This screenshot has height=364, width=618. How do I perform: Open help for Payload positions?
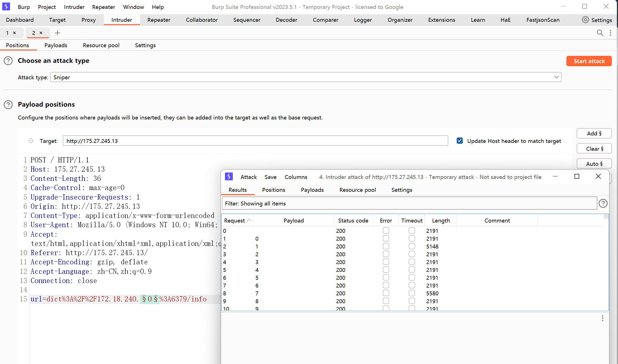point(8,104)
